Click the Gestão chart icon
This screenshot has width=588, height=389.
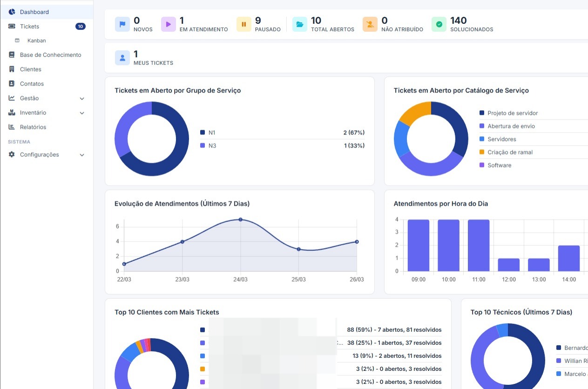click(12, 98)
